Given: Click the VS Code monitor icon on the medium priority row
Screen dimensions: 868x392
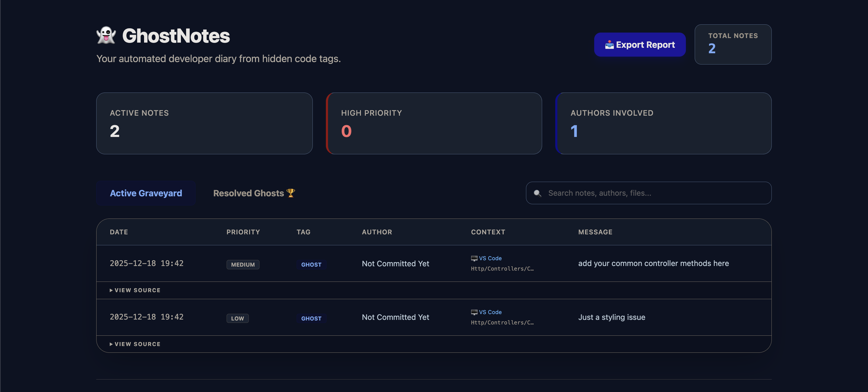Looking at the screenshot, I should pos(474,258).
